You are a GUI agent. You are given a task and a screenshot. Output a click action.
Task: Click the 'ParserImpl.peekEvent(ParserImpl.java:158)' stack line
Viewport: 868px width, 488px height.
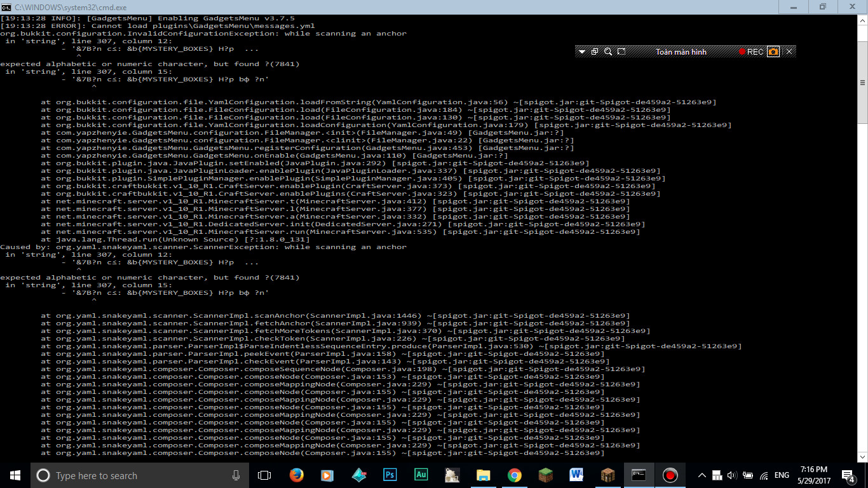tap(323, 354)
